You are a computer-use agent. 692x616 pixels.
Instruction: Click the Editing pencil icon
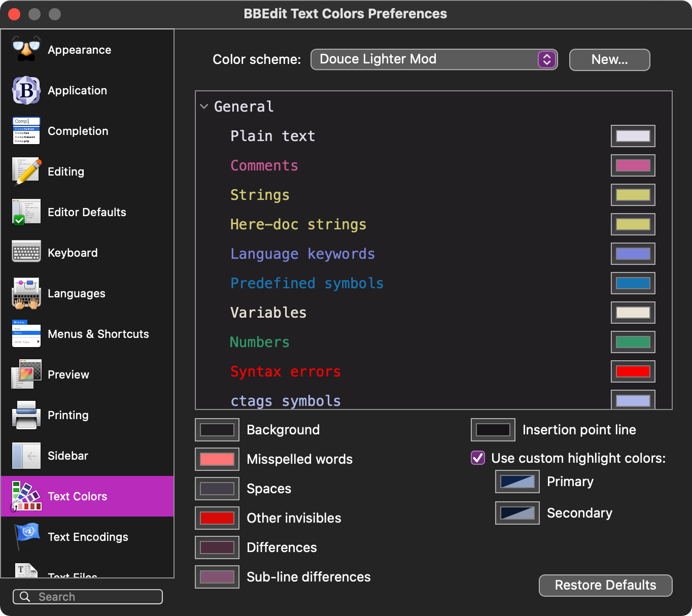tap(26, 172)
